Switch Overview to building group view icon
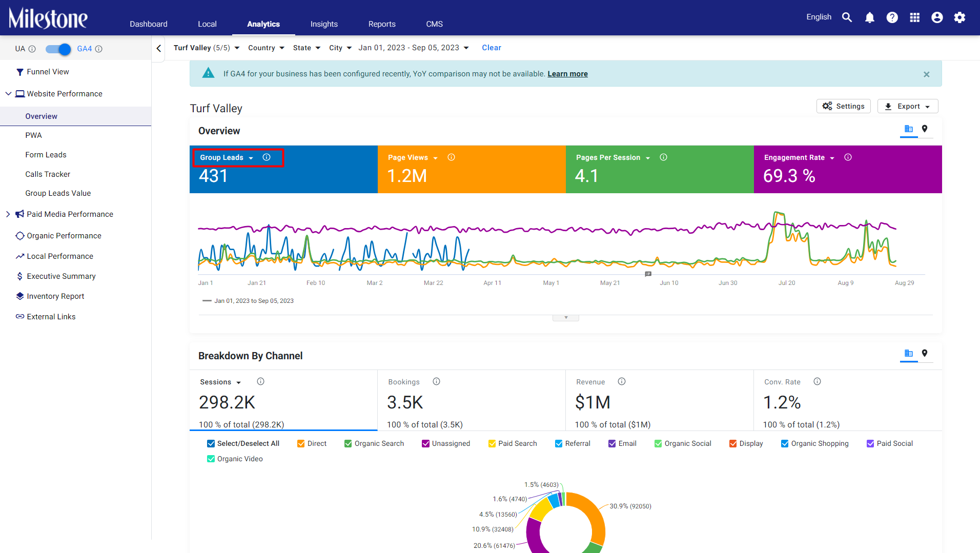This screenshot has width=980, height=553. (x=909, y=129)
